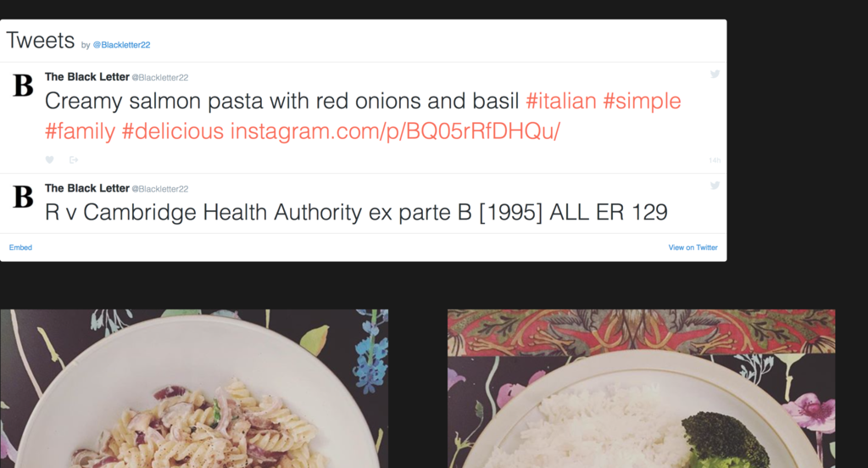Click the Embed link
Image resolution: width=868 pixels, height=468 pixels.
tap(20, 248)
